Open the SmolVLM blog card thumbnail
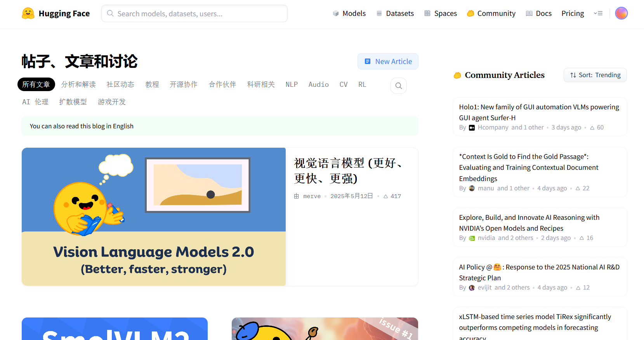This screenshot has width=644, height=340. click(x=115, y=329)
